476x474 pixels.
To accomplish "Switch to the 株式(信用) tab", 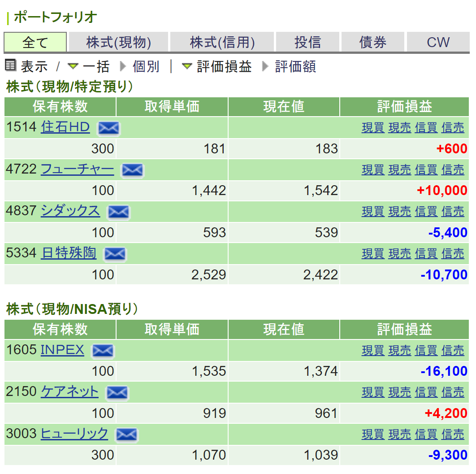I will 222,42.
